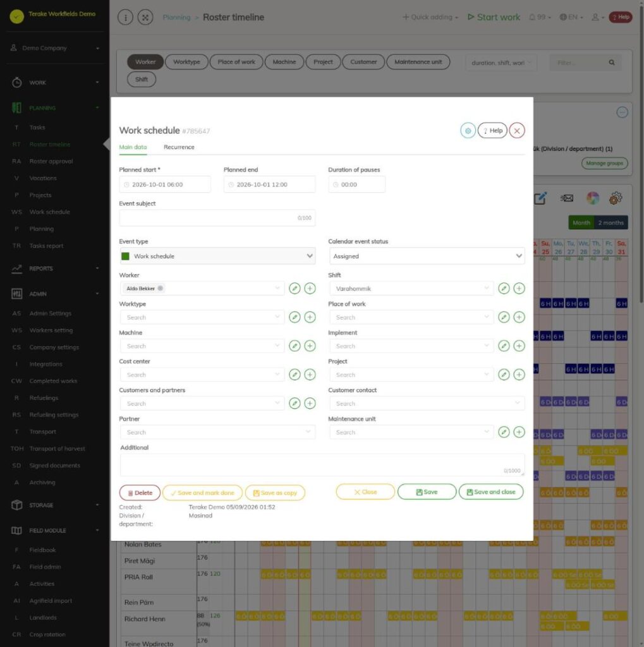Edit Worktype with its pencil icon
Screen dimensions: 644x647
click(x=295, y=317)
